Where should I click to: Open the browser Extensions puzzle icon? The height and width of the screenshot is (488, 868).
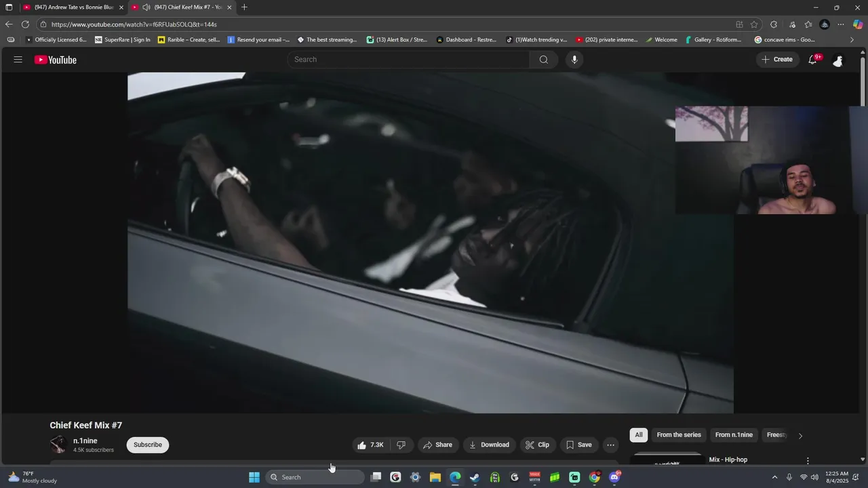pyautogui.click(x=774, y=24)
